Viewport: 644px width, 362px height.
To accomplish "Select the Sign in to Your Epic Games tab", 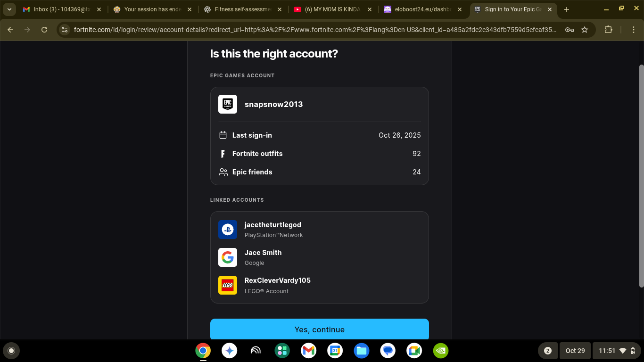I will tap(513, 9).
